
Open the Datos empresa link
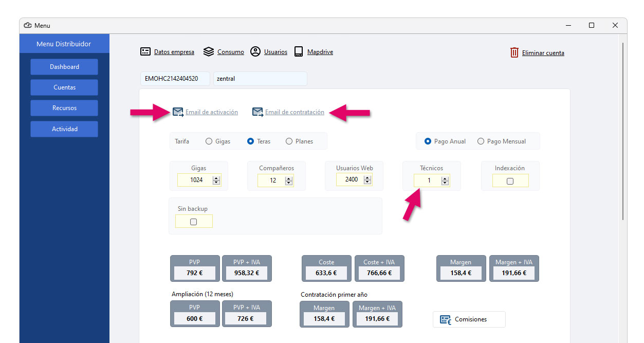coord(174,52)
